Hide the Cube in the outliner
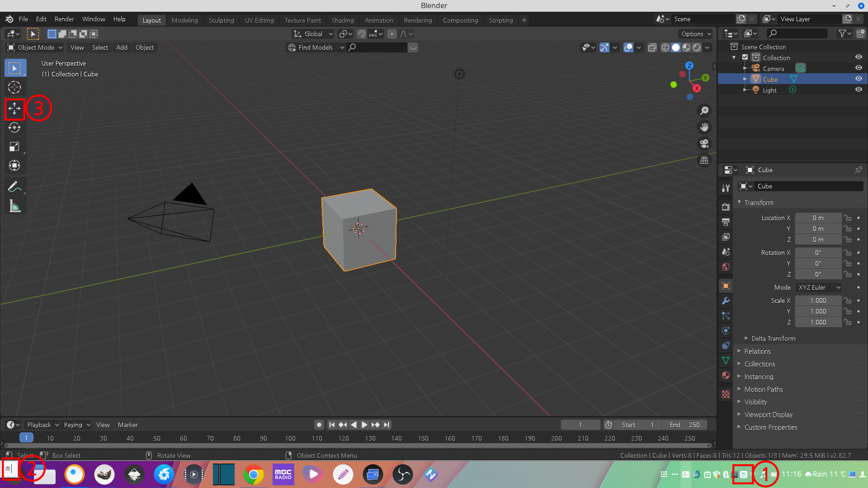This screenshot has width=868, height=488. tap(859, 79)
